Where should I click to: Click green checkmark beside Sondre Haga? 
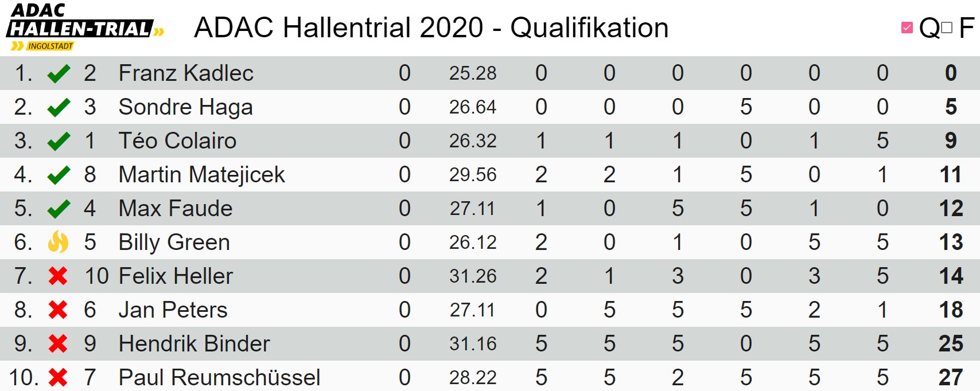59,107
